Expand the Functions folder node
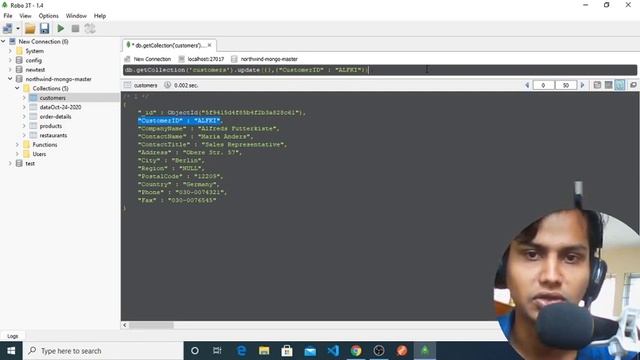Image resolution: width=640 pixels, height=360 pixels. coord(17,144)
